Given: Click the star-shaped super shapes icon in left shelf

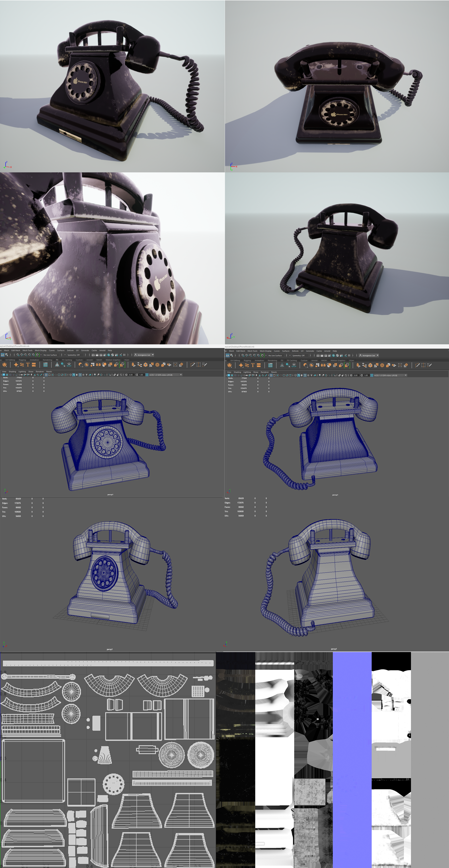Looking at the screenshot, I should [16, 365].
